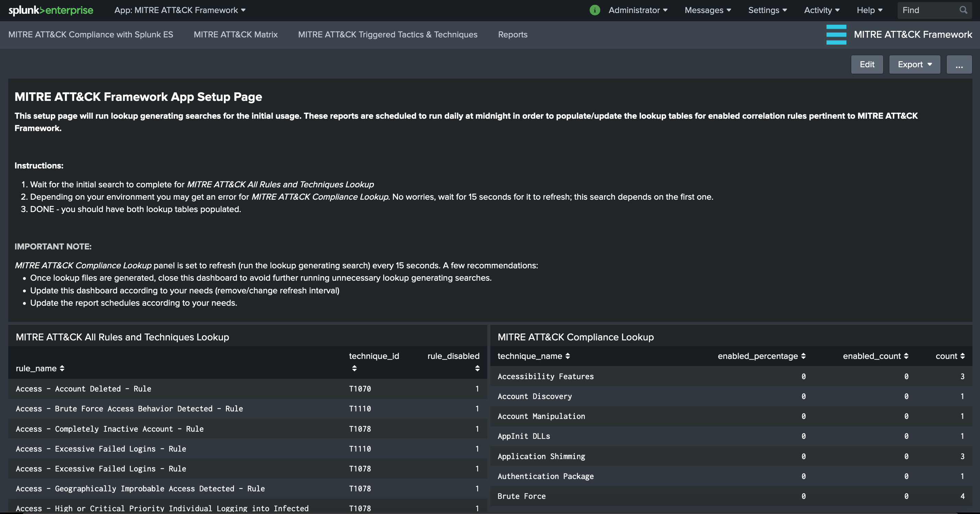This screenshot has height=514, width=980.
Task: Click the green info status icon
Action: click(595, 10)
